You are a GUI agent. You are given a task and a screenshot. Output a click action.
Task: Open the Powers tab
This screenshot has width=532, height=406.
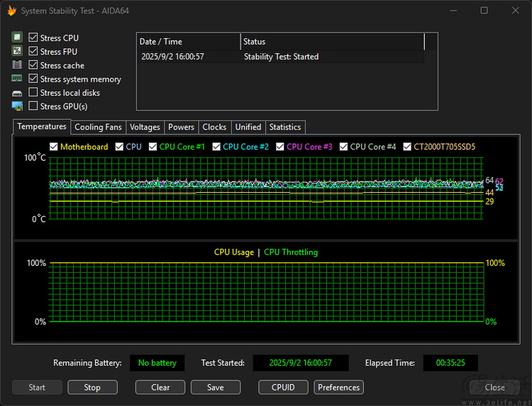(x=181, y=128)
